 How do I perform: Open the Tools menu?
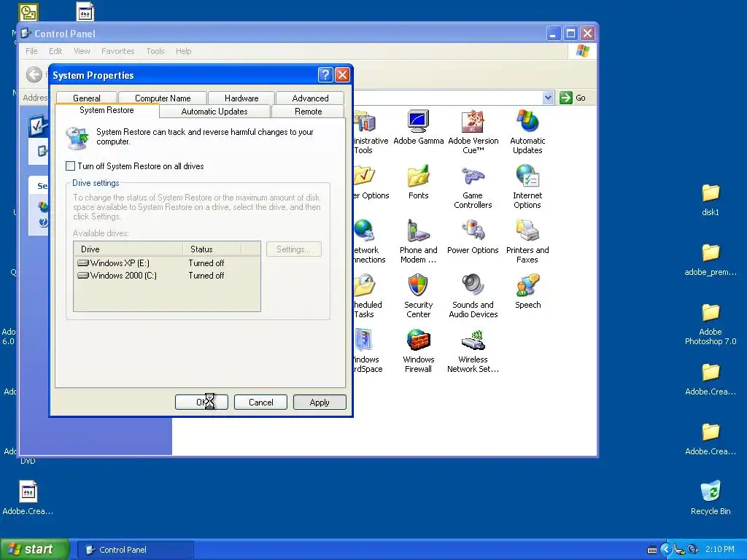(155, 51)
